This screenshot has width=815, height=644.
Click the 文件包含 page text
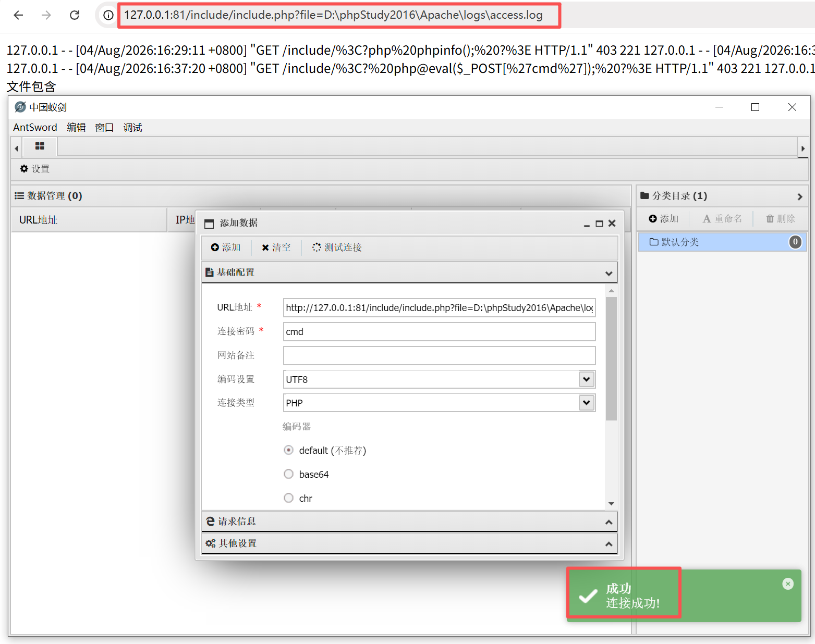coord(31,86)
